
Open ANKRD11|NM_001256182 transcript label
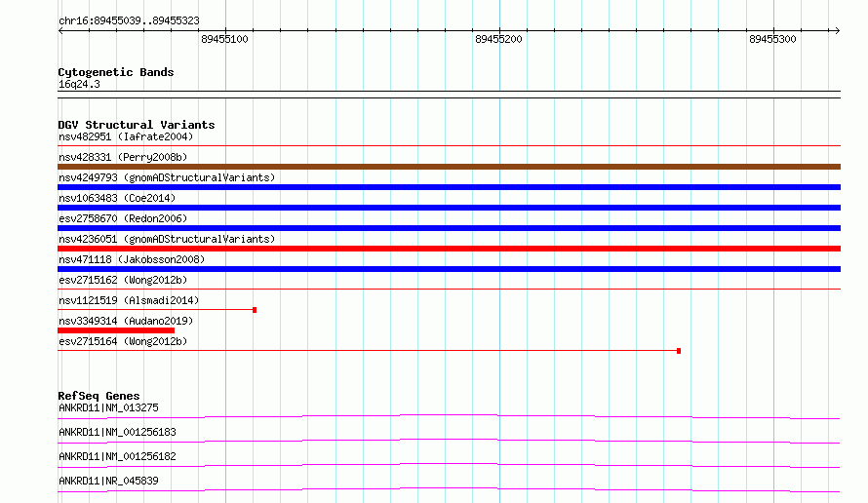click(117, 456)
